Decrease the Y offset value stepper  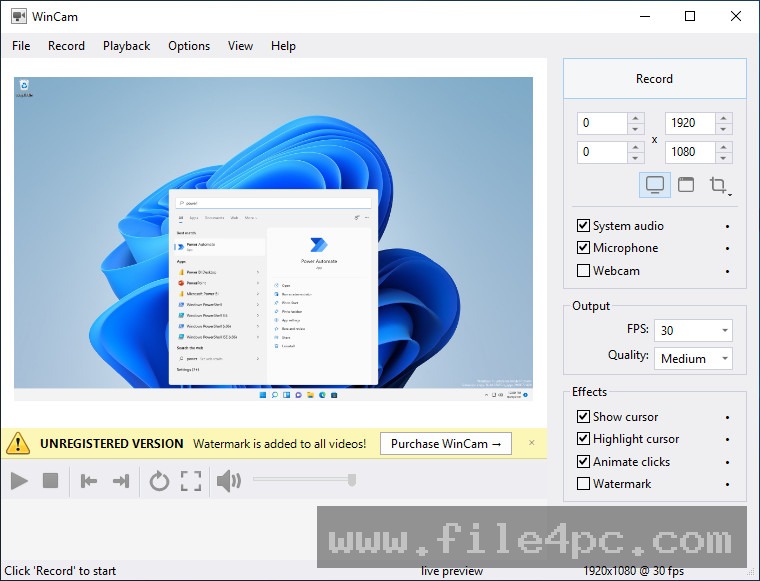coord(635,158)
